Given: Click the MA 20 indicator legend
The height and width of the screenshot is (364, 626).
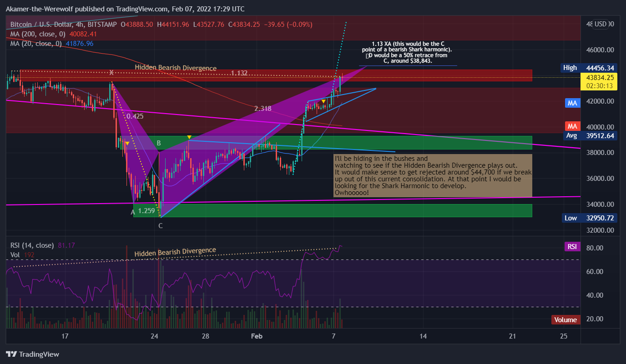Looking at the screenshot, I should click(52, 44).
